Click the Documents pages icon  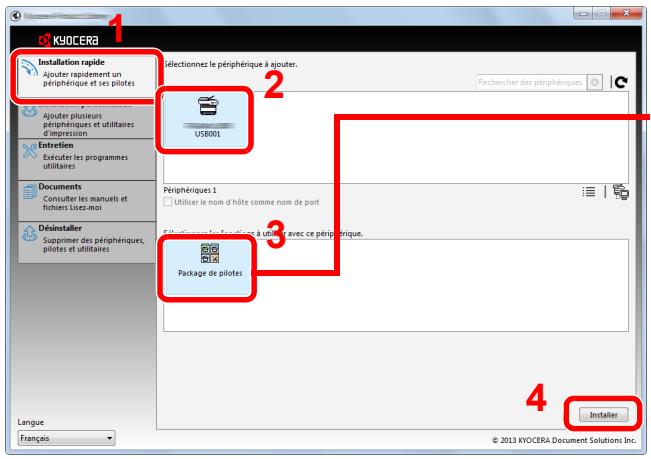point(30,192)
